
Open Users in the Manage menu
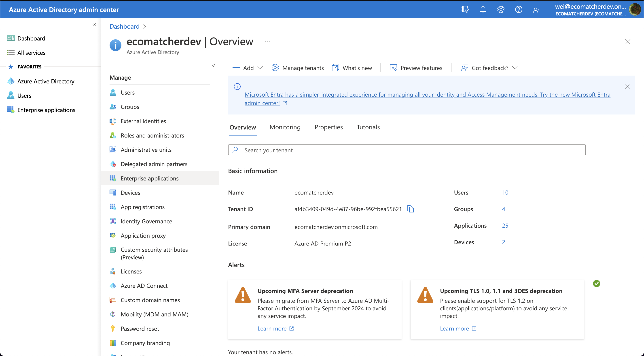160,93
